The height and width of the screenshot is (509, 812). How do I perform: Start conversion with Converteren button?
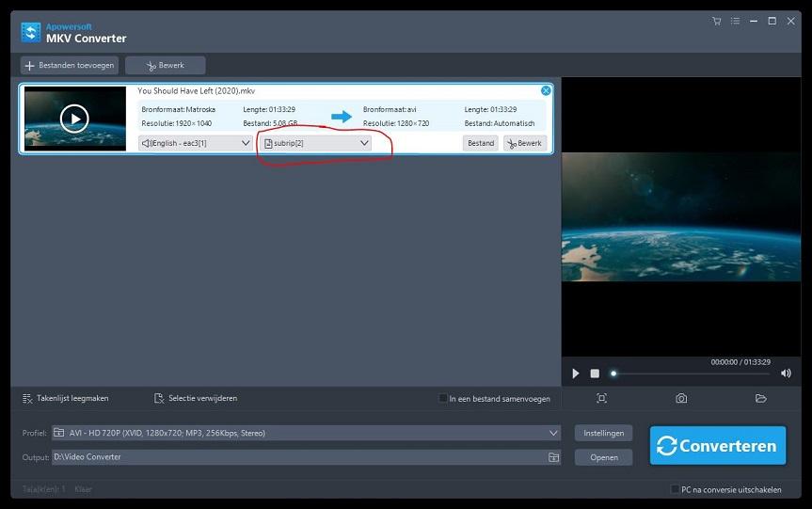[718, 445]
